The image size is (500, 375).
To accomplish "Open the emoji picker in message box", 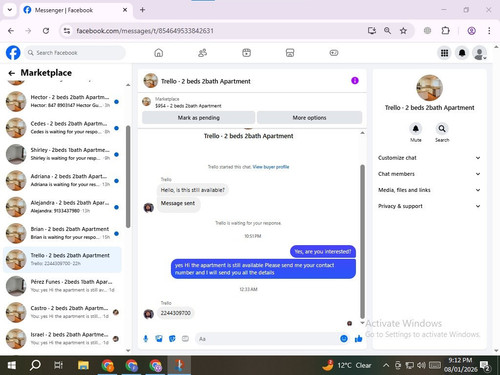I will pos(344,339).
